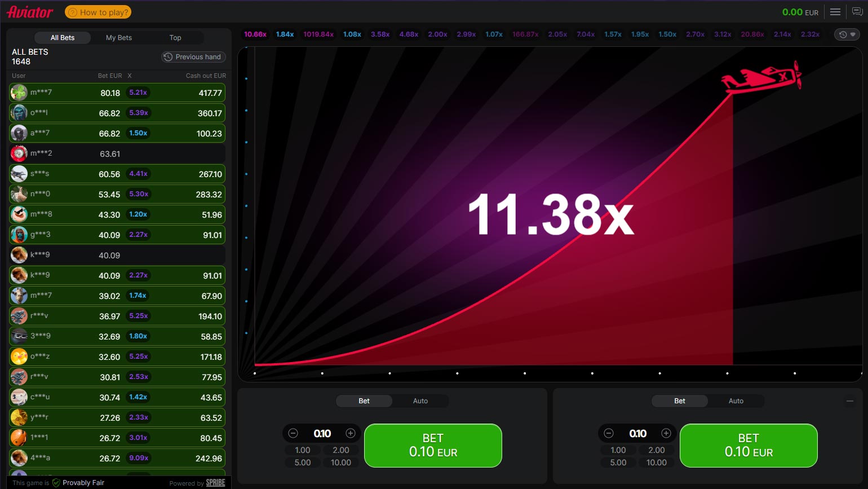The height and width of the screenshot is (489, 868).
Task: Click the Provably Fair shield icon
Action: [x=56, y=483]
